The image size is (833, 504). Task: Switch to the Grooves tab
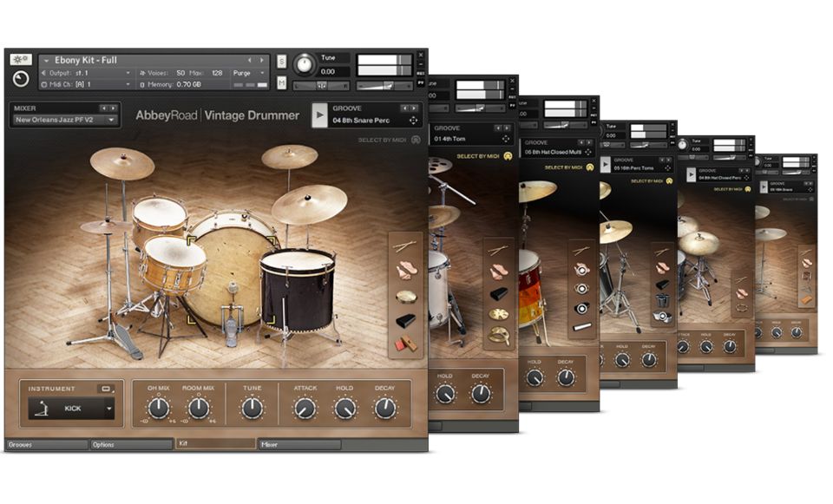click(x=45, y=444)
